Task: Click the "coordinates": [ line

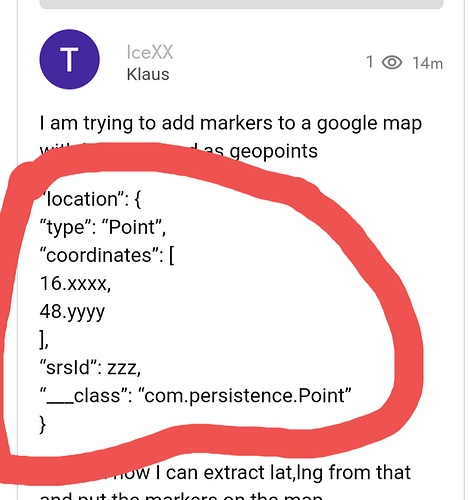Action: coord(107,255)
